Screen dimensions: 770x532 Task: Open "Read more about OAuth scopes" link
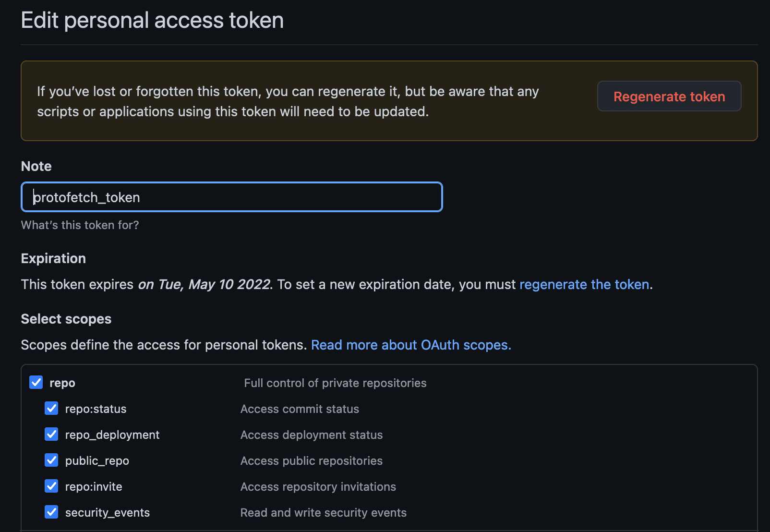tap(411, 345)
